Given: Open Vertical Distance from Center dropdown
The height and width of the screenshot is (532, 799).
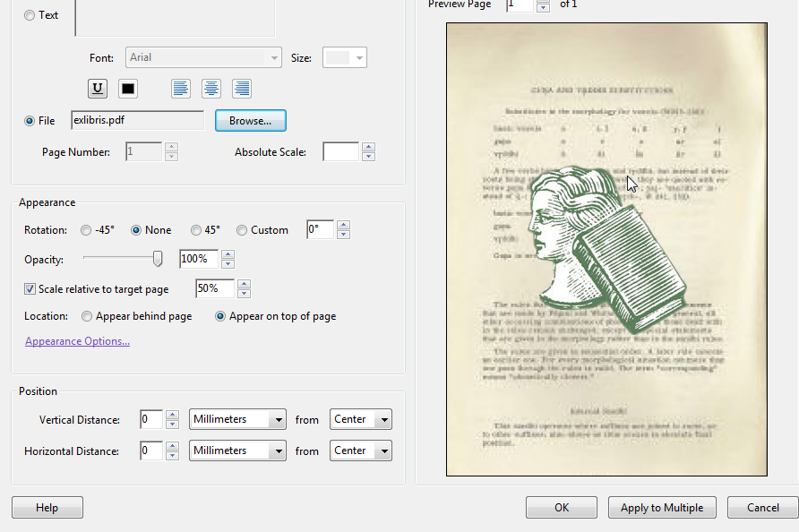Looking at the screenshot, I should [361, 419].
